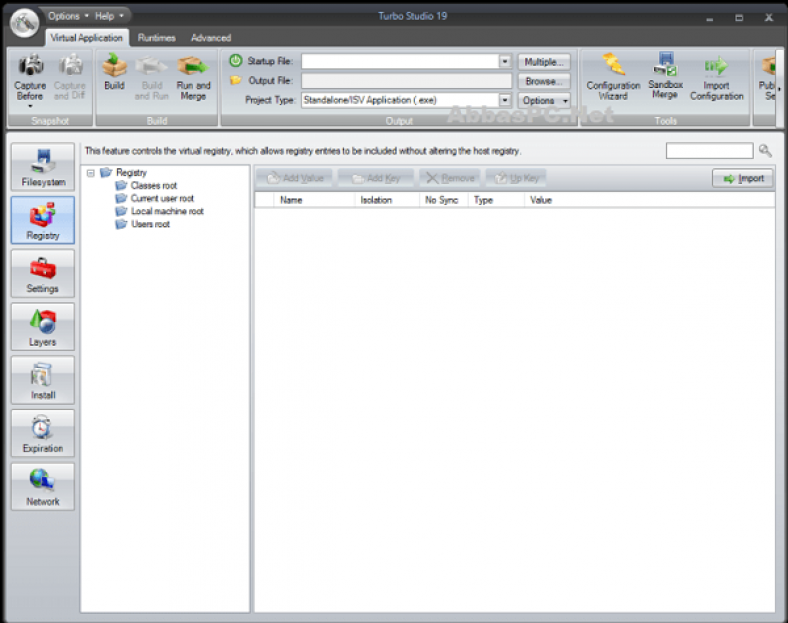The image size is (788, 623).
Task: Click the Add Value button
Action: (295, 178)
